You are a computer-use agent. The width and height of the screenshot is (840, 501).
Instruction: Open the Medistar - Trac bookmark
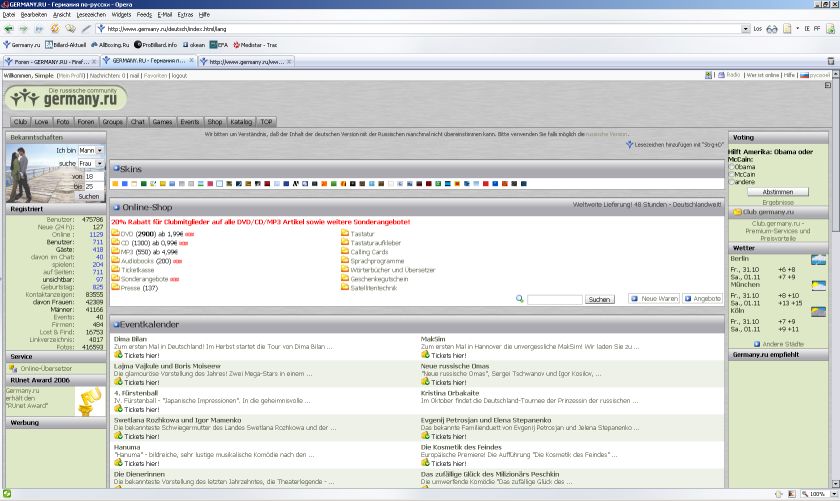coord(255,45)
